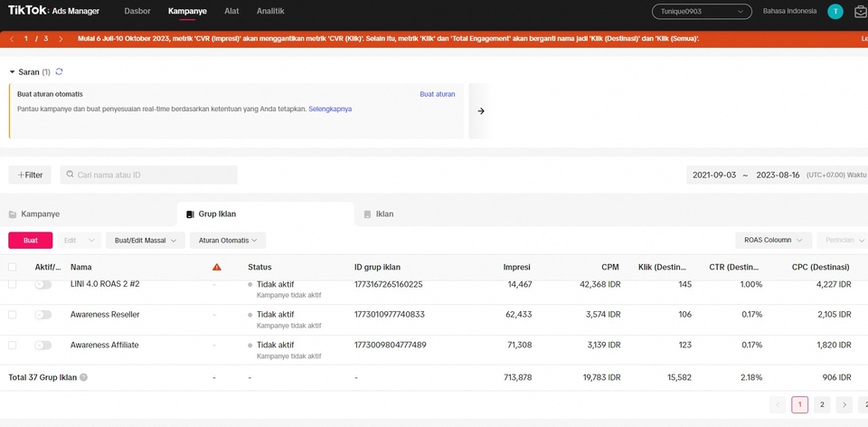The height and width of the screenshot is (427, 868).
Task: Open the Edit dropdown
Action: pos(80,241)
